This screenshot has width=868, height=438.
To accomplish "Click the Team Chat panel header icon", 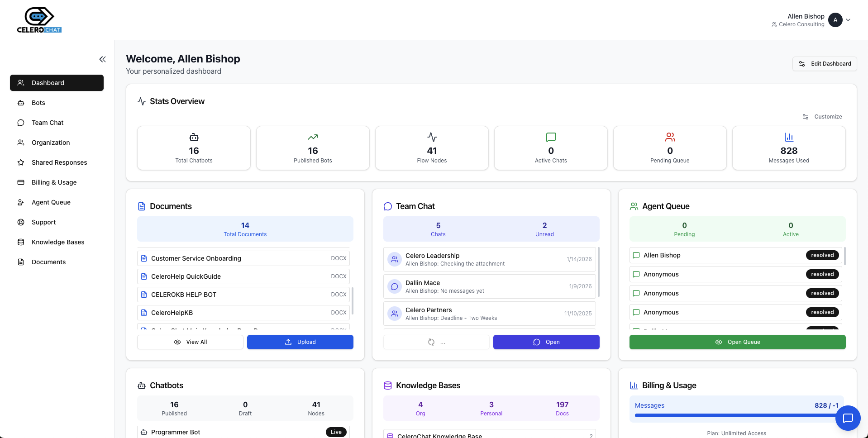I will click(388, 206).
